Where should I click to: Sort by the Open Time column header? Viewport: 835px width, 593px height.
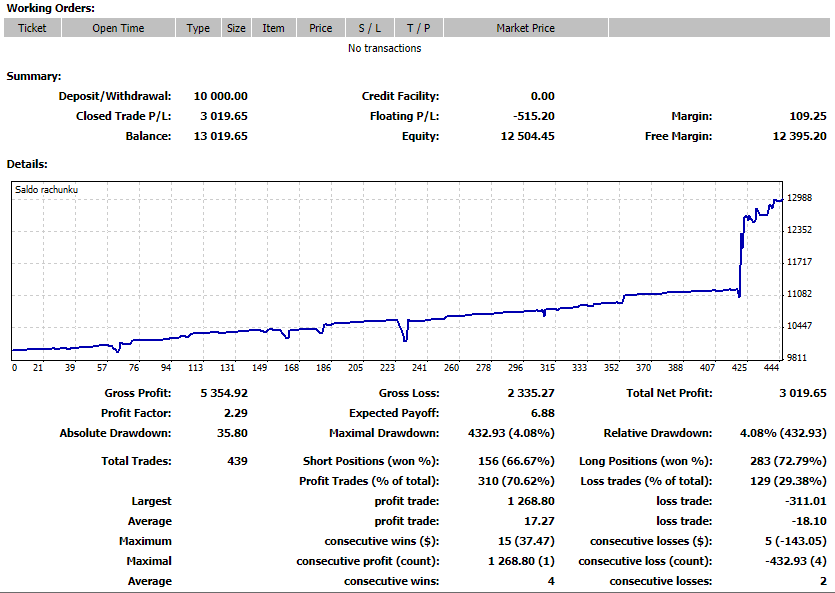(118, 28)
